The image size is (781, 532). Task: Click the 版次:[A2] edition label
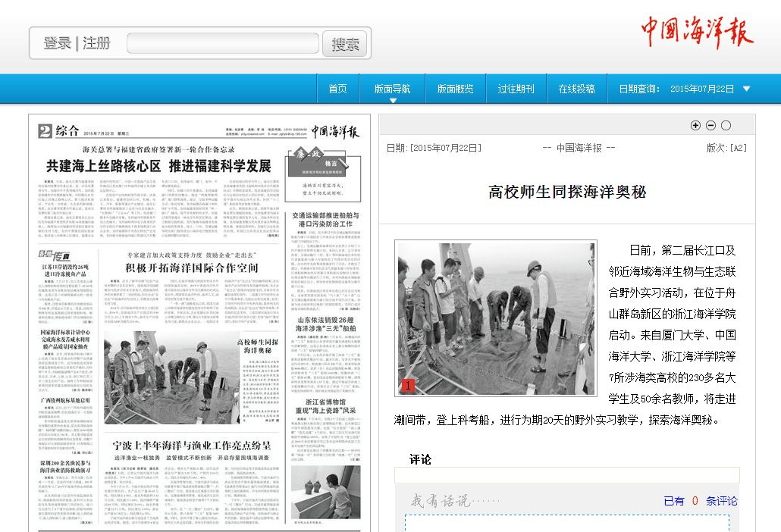point(726,148)
